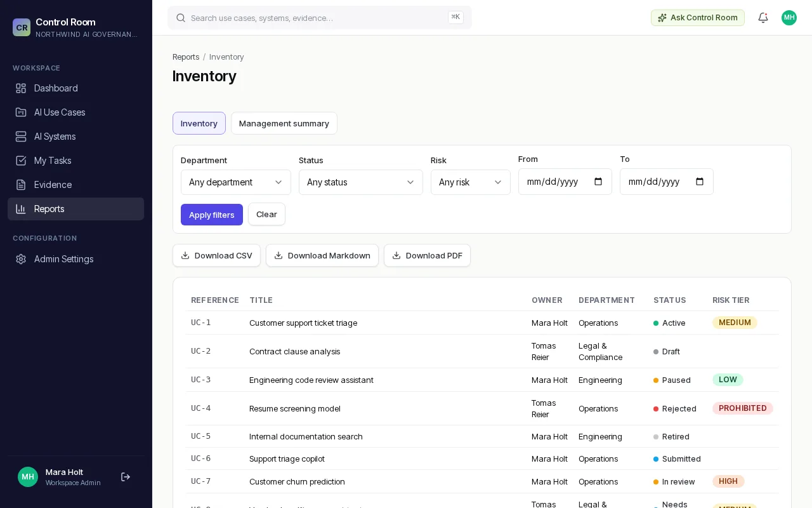Screen dimensions: 812x508
Task: Expand the Department dropdown
Action: 236,182
